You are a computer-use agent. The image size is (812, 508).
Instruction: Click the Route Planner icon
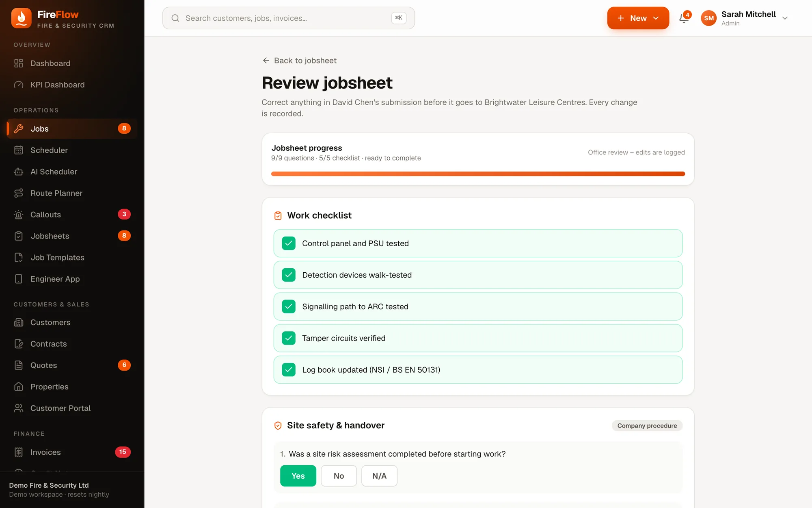(19, 193)
